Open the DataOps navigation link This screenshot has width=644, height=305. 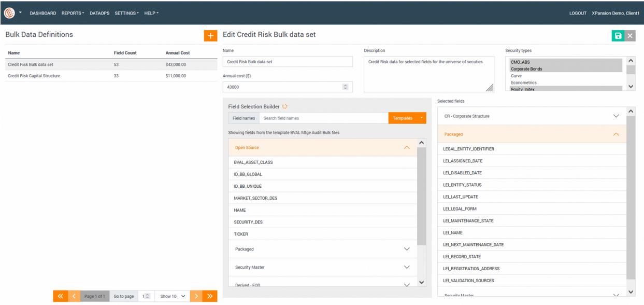99,13
